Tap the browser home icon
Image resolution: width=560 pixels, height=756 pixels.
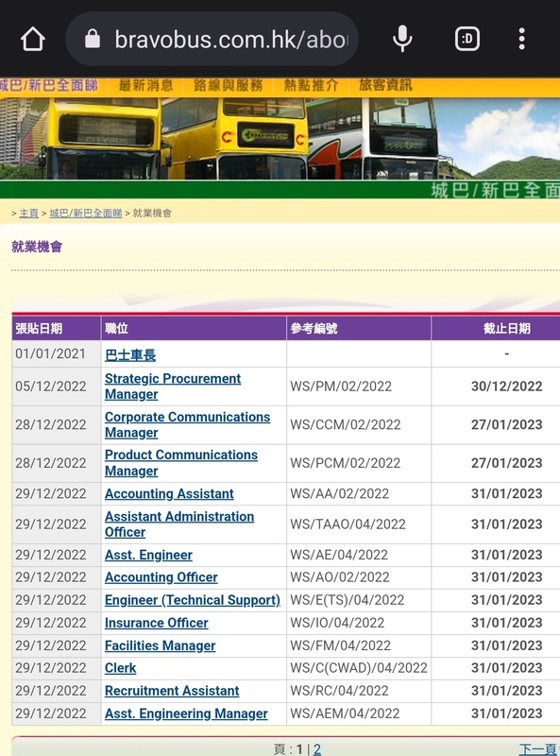[x=33, y=39]
